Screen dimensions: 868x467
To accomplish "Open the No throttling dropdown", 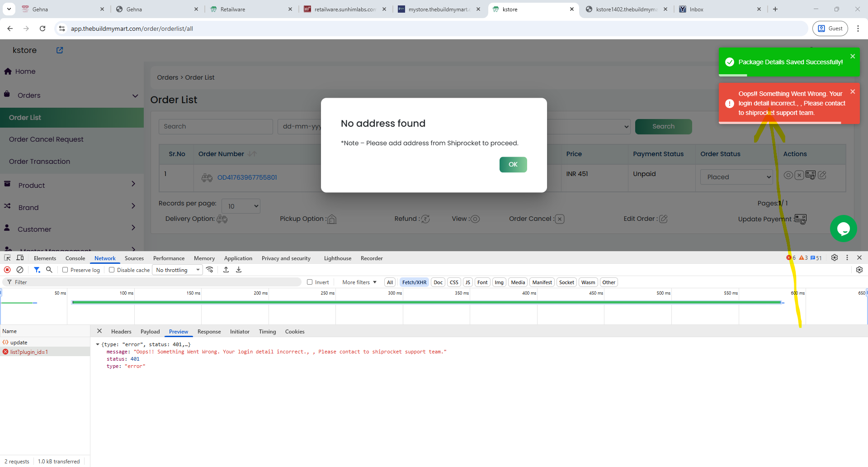I will point(178,270).
